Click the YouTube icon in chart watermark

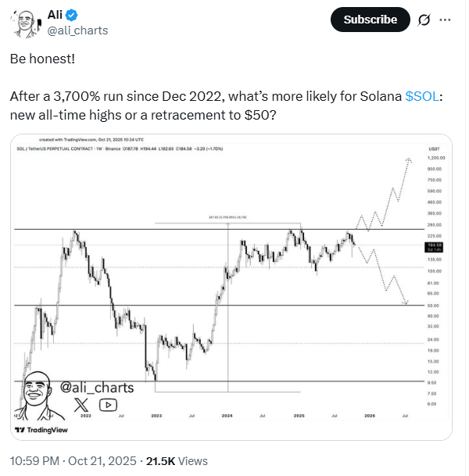click(x=108, y=404)
